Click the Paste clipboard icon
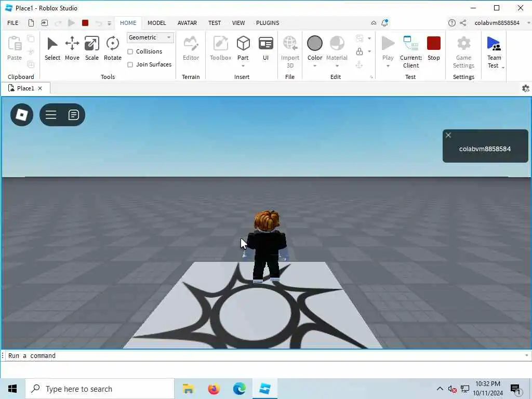Viewport: 532px width, 399px height. pos(15,44)
